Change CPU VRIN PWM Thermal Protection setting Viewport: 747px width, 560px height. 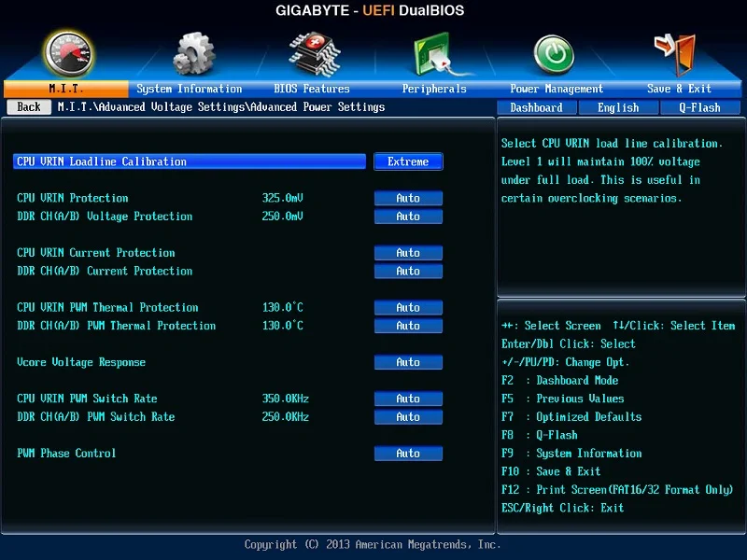408,308
